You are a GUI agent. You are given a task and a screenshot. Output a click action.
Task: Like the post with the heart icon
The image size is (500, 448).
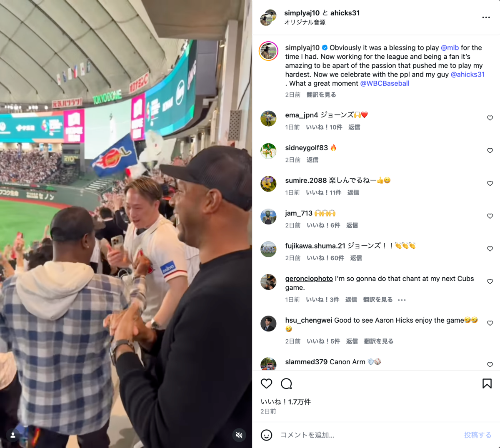[x=266, y=383]
